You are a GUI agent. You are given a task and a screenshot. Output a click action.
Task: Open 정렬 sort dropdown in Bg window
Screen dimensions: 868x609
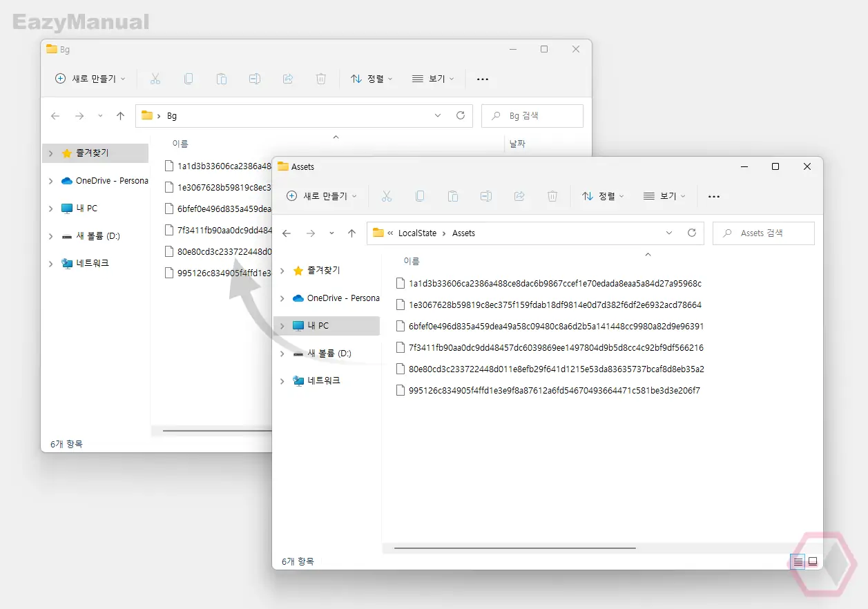coord(372,79)
